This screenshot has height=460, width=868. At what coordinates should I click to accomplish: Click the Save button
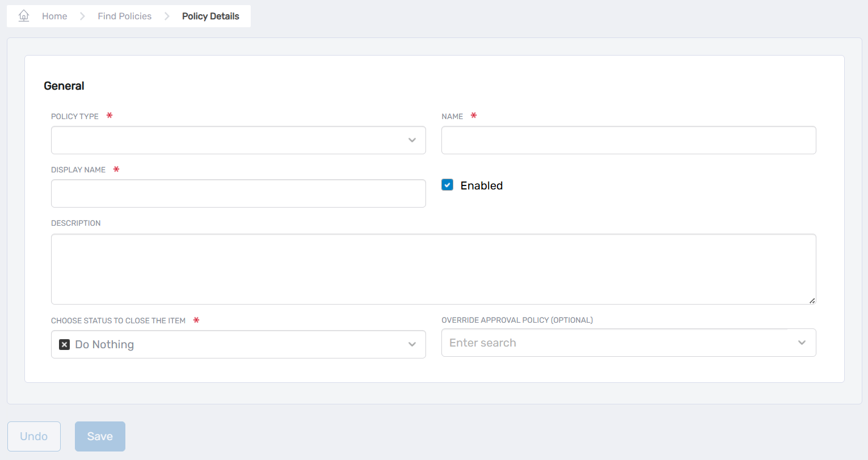[100, 436]
